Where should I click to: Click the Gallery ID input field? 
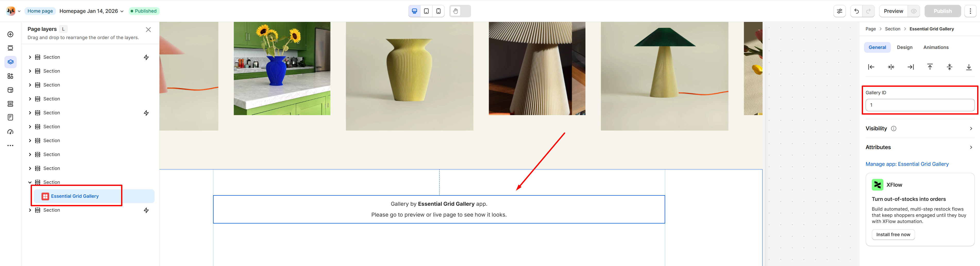(919, 105)
